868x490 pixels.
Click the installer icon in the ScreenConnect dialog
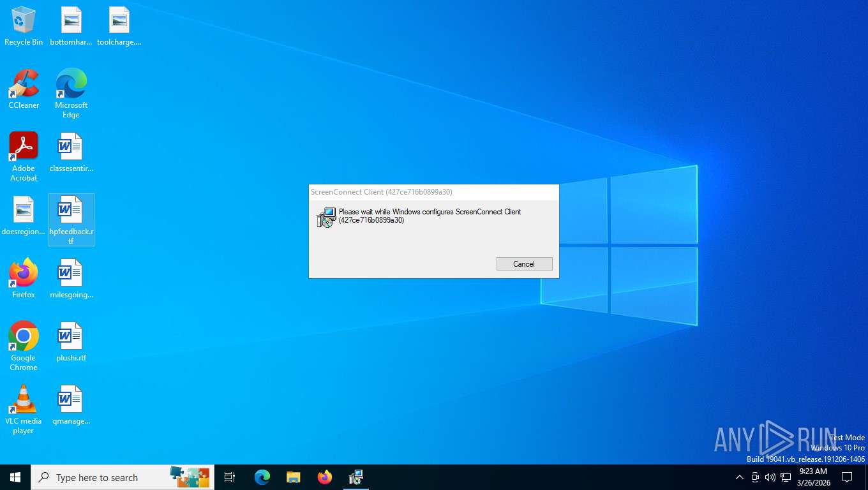(325, 218)
